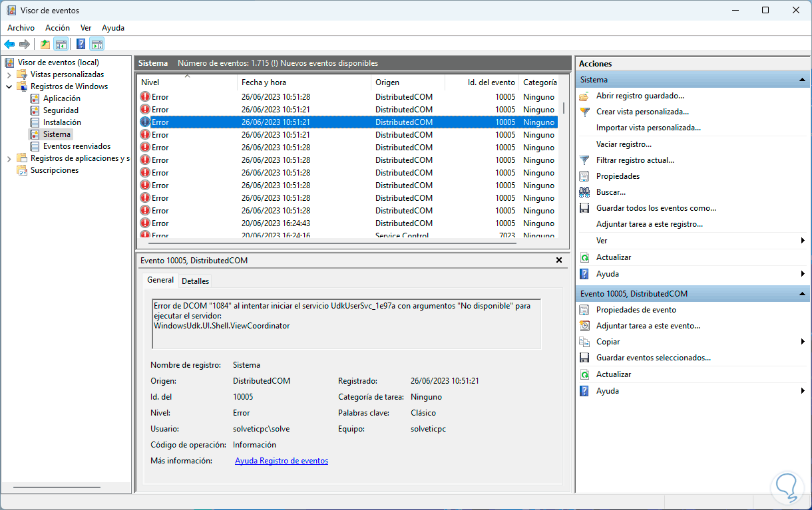Viewport: 812px width, 510px height.
Task: Click the filter funnel icon for Filtrar registro actual
Action: [584, 160]
